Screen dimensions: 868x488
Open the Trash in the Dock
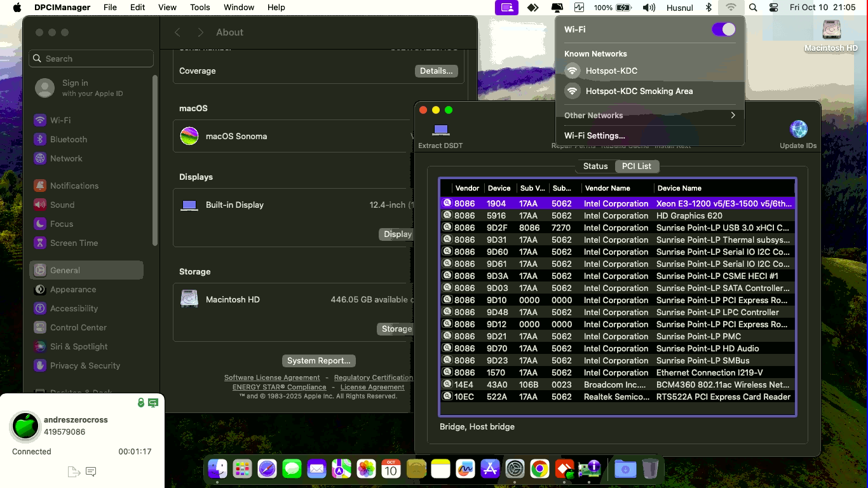pyautogui.click(x=650, y=469)
